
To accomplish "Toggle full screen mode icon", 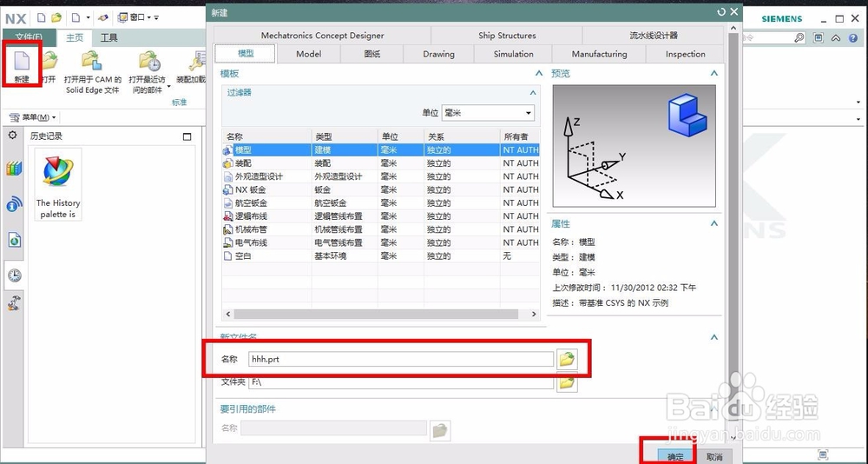I will pyautogui.click(x=819, y=37).
